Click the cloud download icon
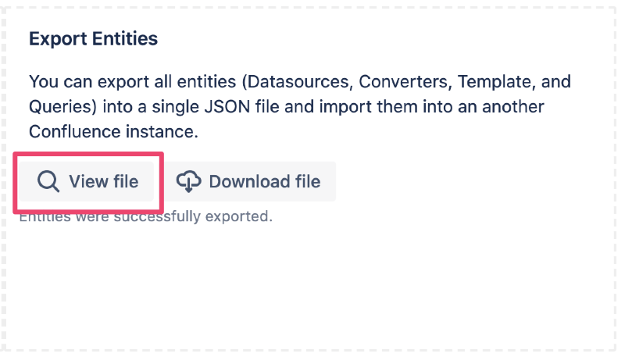625x364 pixels. point(188,182)
